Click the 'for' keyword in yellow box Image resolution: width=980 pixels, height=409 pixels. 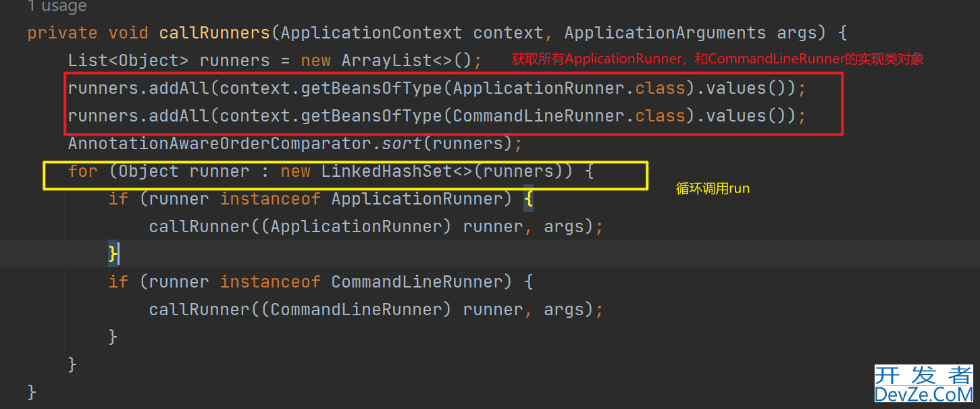(x=82, y=171)
